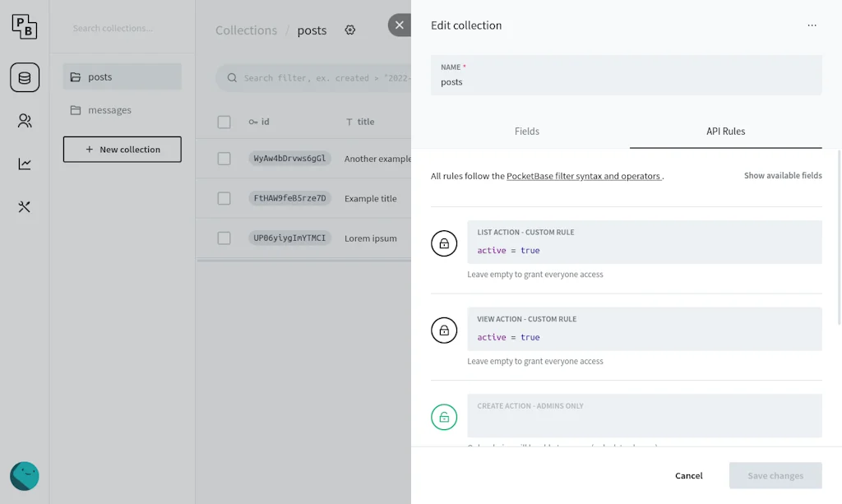
Task: Click the PocketBase logo
Action: pos(25,26)
